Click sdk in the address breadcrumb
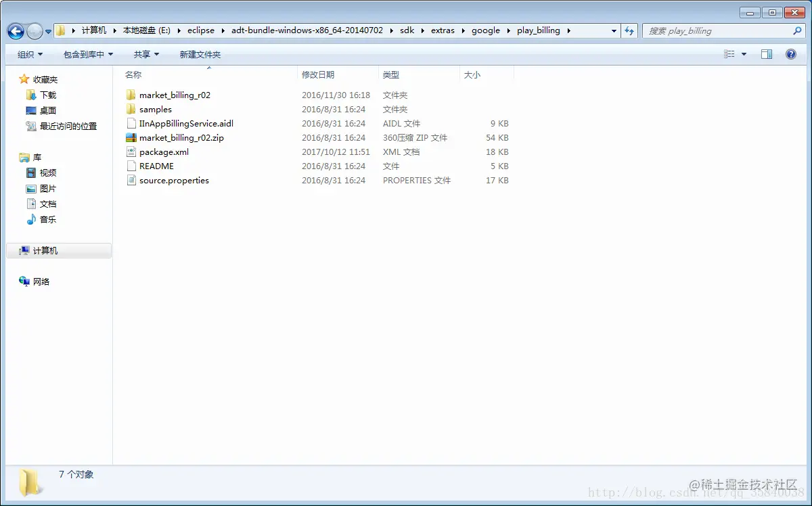The height and width of the screenshot is (506, 812). click(407, 30)
